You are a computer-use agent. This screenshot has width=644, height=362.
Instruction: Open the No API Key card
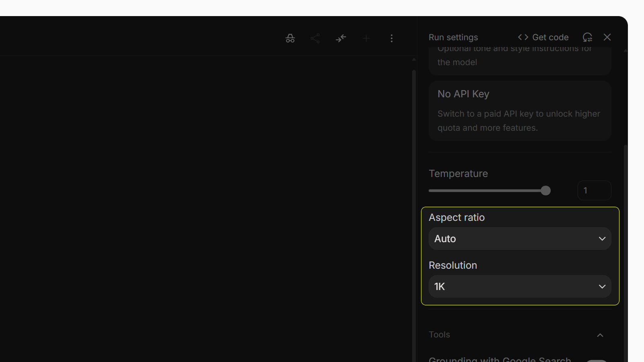coord(520,111)
